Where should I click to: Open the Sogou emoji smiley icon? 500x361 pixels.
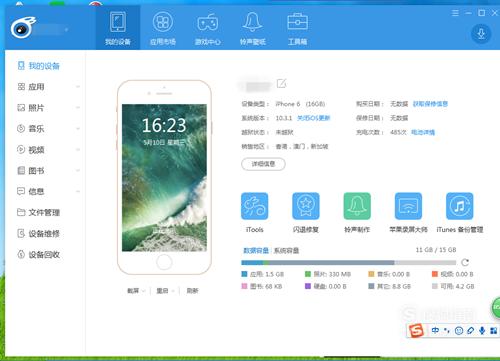tap(459, 330)
